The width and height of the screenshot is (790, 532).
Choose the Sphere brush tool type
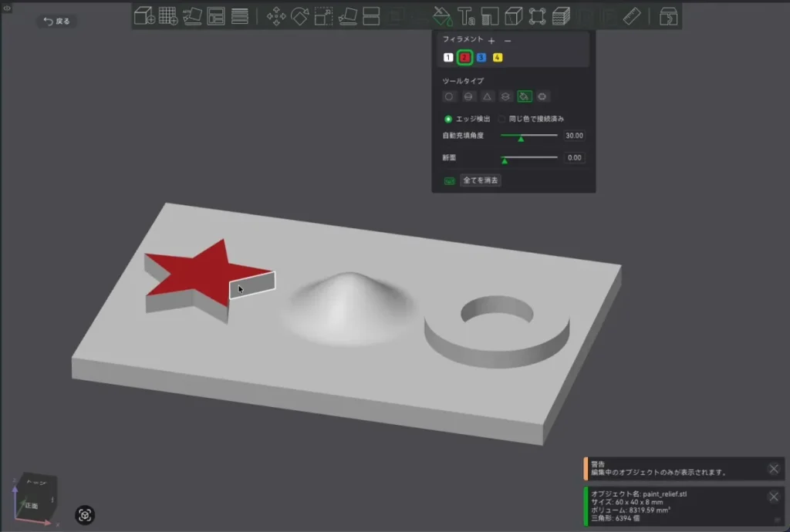tap(468, 96)
